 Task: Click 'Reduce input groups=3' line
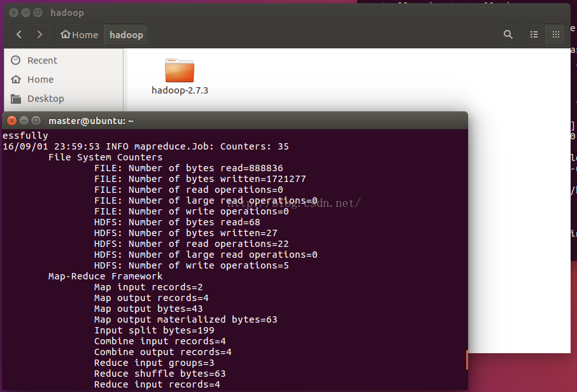154,363
